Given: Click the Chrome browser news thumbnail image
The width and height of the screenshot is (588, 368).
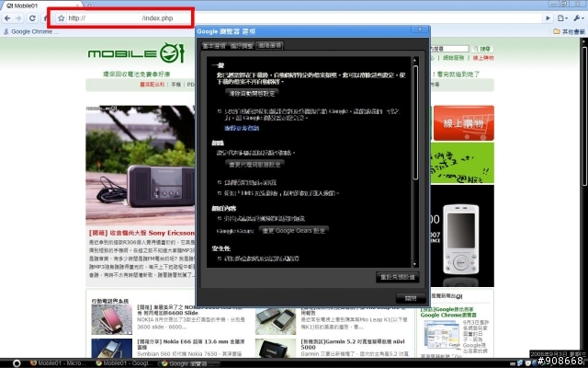Looking at the screenshot, I should click(442, 335).
